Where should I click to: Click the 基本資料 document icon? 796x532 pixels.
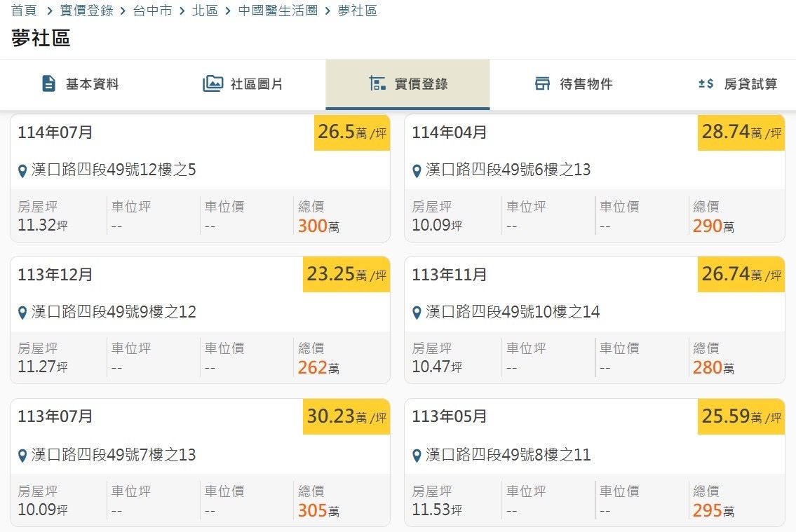48,84
